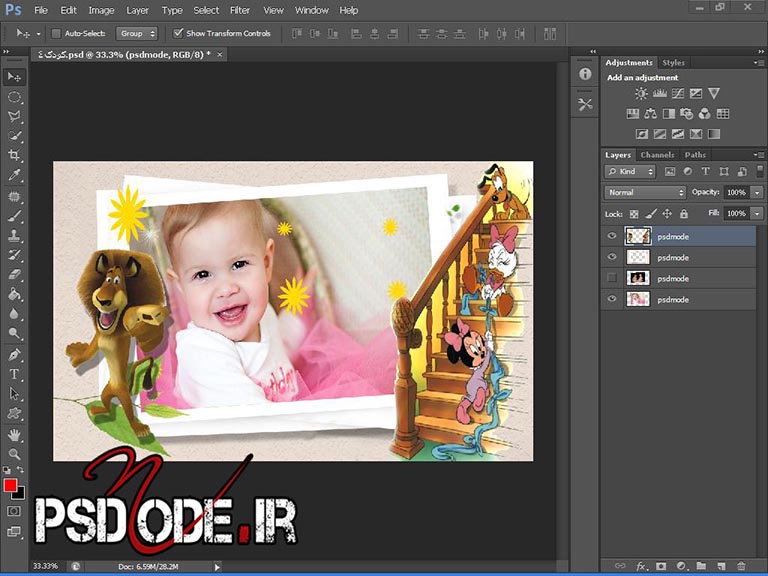Click the zoom percentage field 33.33%
This screenshot has width=768, height=576.
46,566
